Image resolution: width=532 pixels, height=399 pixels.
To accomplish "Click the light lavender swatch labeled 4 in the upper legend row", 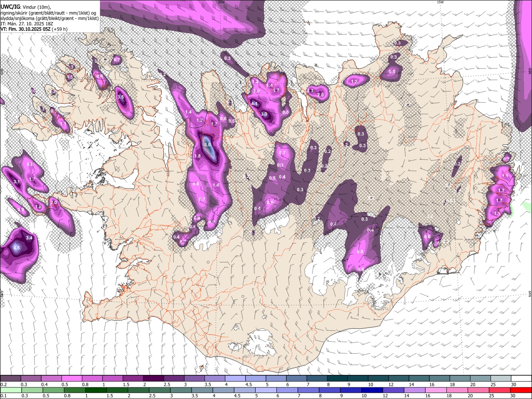I will point(235,379).
